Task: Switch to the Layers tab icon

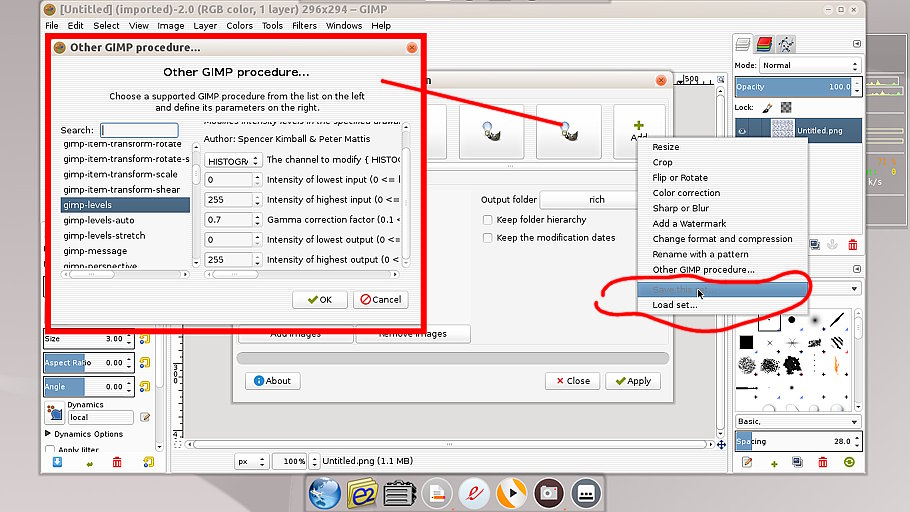Action: click(x=743, y=44)
